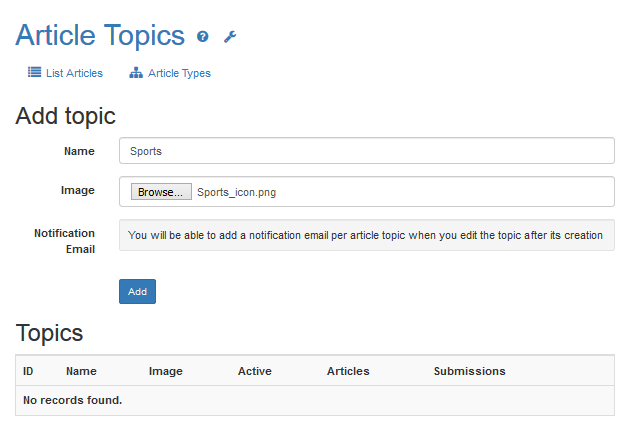This screenshot has height=439, width=632.
Task: Click the help question mark icon
Action: tap(203, 37)
